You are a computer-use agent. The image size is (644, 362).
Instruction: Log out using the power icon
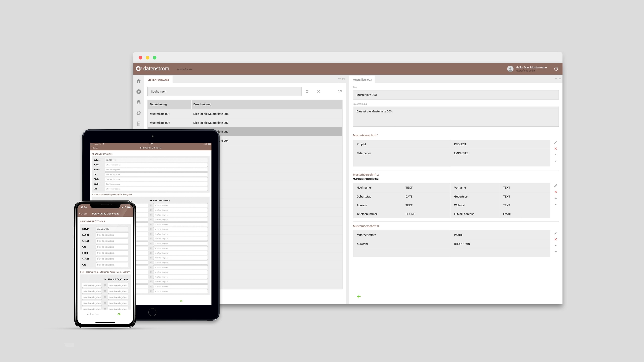[556, 69]
